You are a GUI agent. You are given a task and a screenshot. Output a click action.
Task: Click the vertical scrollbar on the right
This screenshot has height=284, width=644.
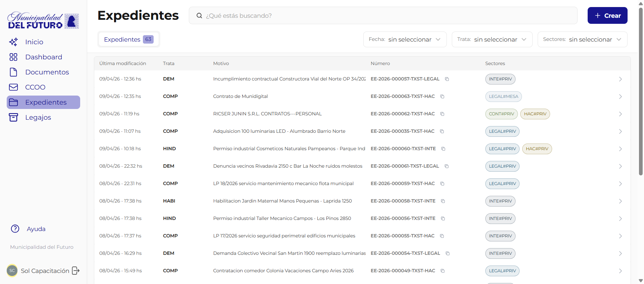click(641, 91)
